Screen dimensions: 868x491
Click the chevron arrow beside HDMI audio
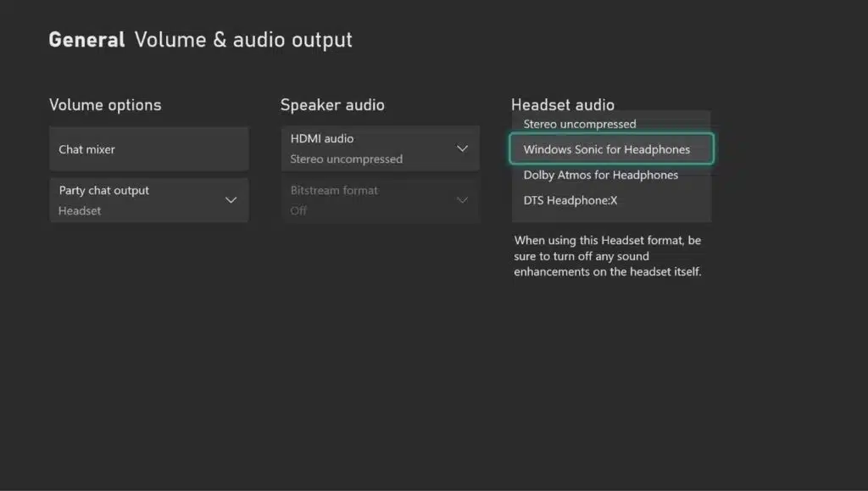pyautogui.click(x=462, y=148)
